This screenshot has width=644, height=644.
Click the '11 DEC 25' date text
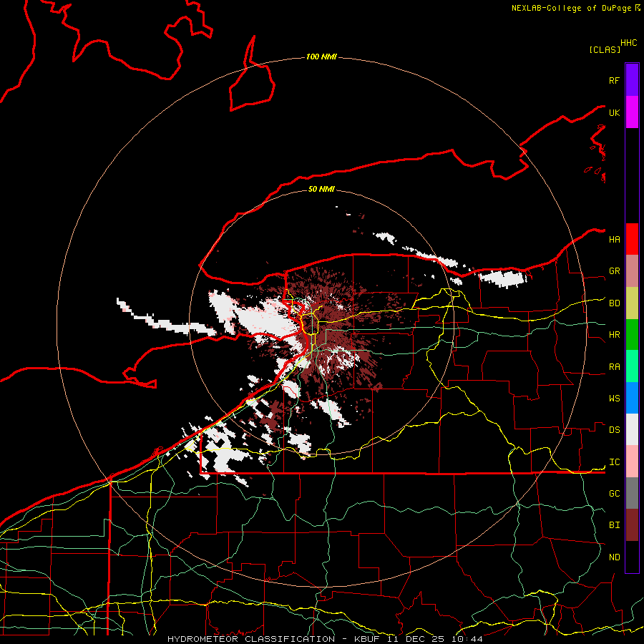415,639
